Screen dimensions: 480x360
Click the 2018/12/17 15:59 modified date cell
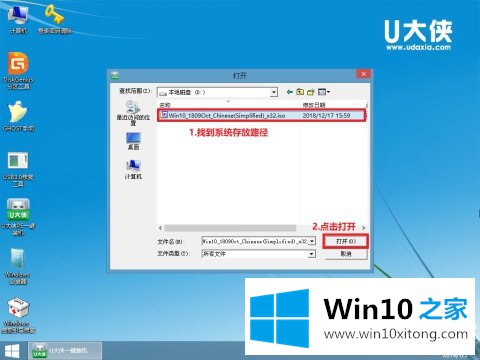coord(326,115)
